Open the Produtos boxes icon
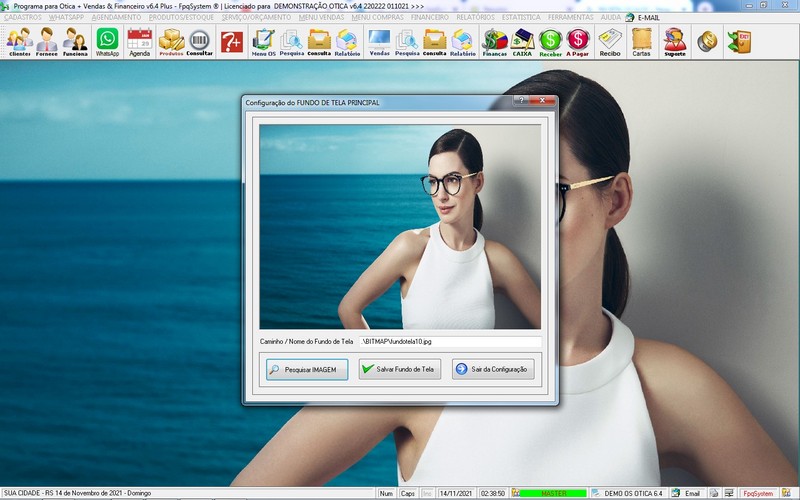This screenshot has width=800, height=500. 171,42
